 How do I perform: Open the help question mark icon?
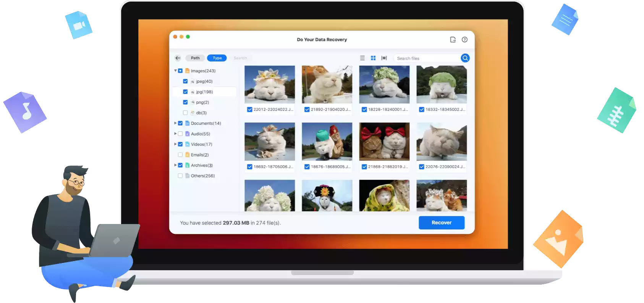464,40
